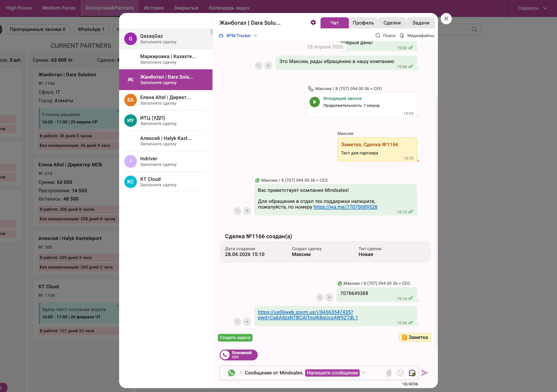
Task: Switch to the Чат tab
Action: pyautogui.click(x=334, y=23)
